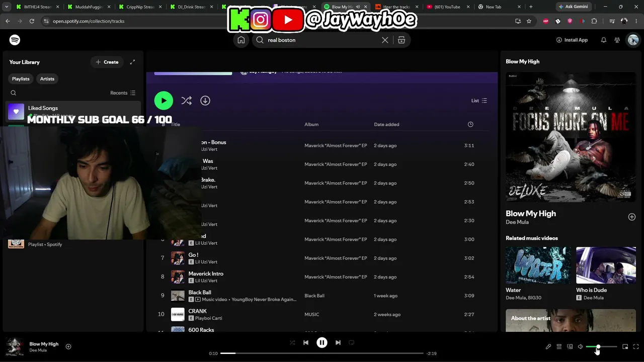
Task: Sort tracks by Date added column
Action: coord(386,124)
